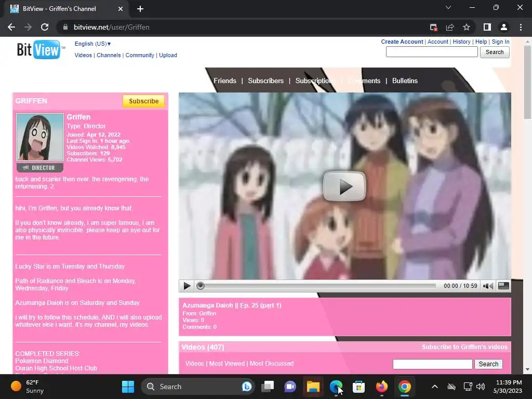Click the top Search button
The height and width of the screenshot is (399, 532).
[x=495, y=52]
